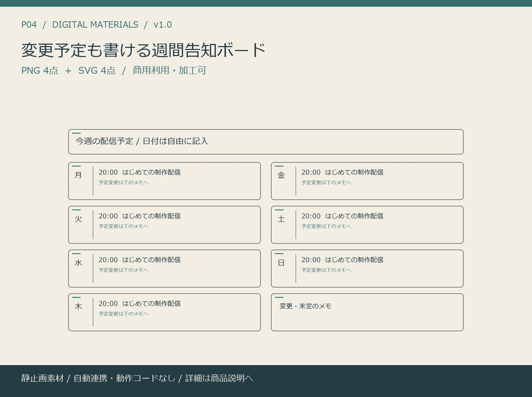
Task: Click 予定変更は下のメモへ note in 水 card
Action: (x=124, y=270)
